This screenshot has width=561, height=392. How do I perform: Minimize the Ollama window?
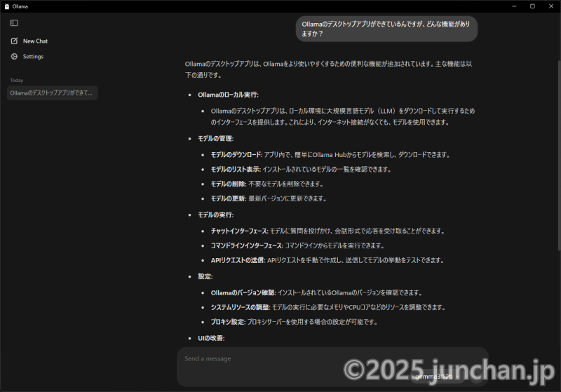pos(514,6)
